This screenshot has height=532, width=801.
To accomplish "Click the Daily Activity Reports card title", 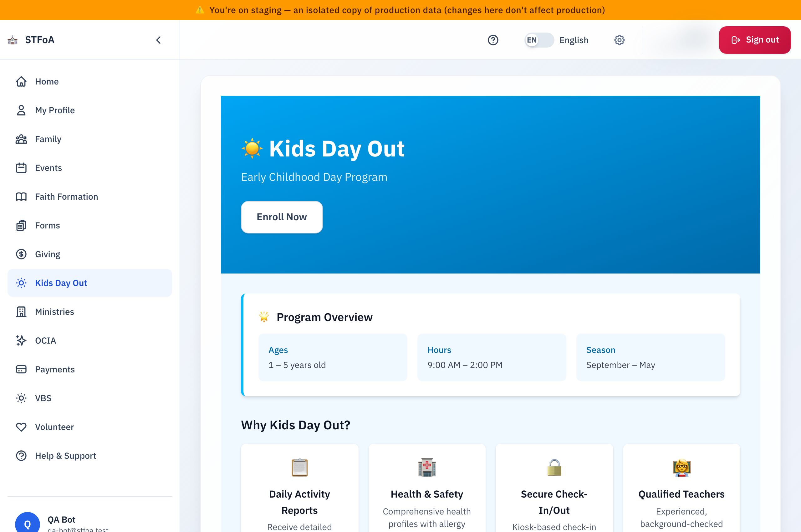I will [x=299, y=503].
